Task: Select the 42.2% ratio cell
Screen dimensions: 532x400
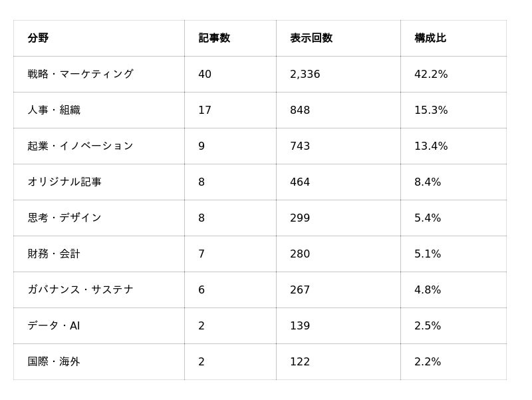Action: click(454, 74)
